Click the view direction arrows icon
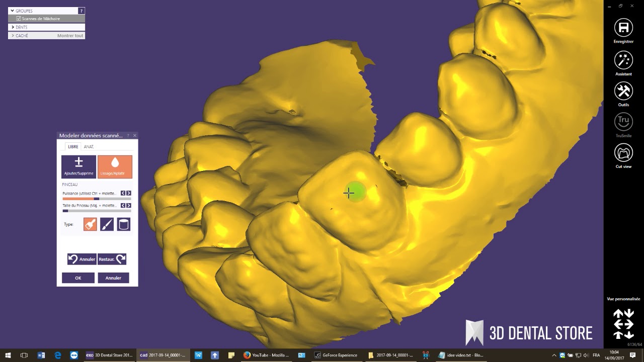The image size is (644, 362). click(x=623, y=324)
